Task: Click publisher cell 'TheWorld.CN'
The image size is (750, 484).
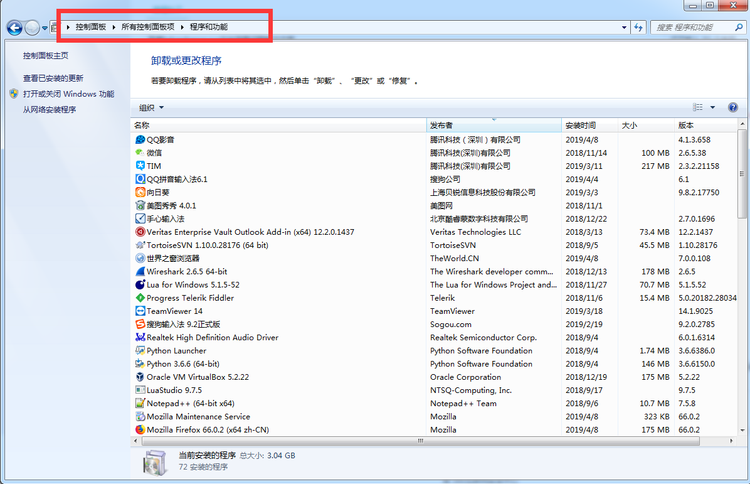Action: tap(454, 258)
